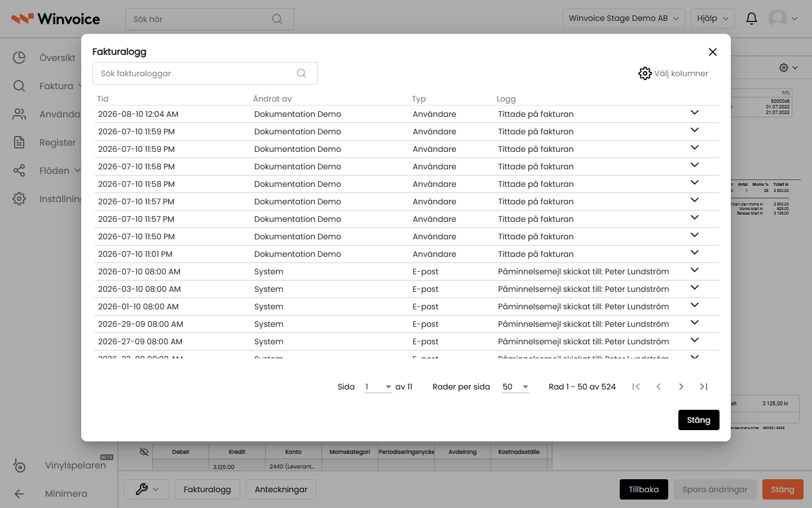Open the Sida page number dropdown
Screen dimensions: 812x508
[378, 387]
